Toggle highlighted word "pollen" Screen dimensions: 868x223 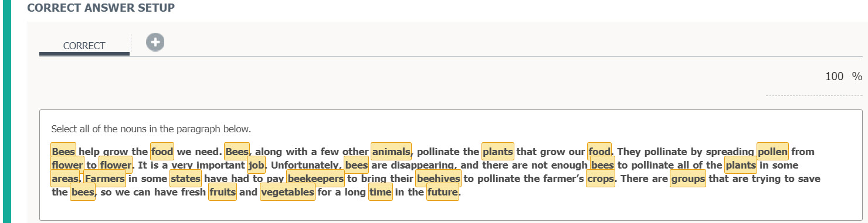pos(772,152)
